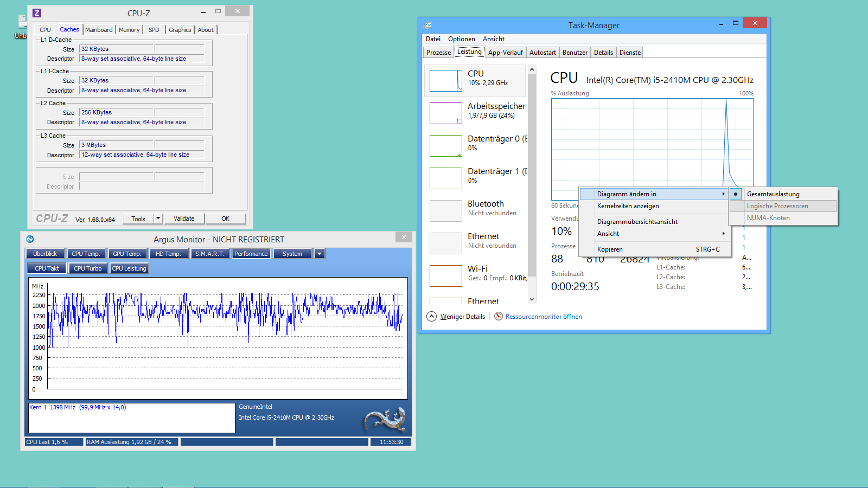Screen dimensions: 868x488
Task: Select the Arbeitsspeicher graph thumbnail
Action: [x=446, y=113]
